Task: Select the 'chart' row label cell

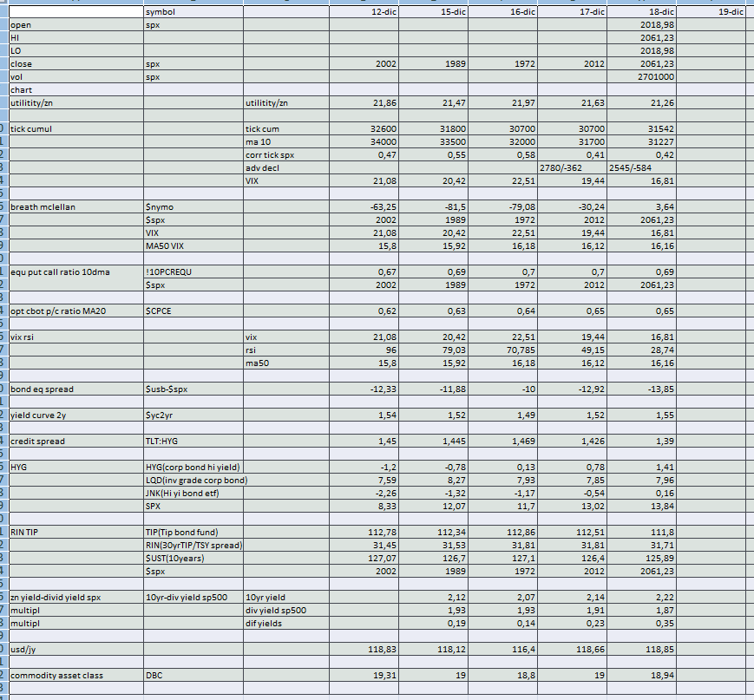Action: [76, 90]
